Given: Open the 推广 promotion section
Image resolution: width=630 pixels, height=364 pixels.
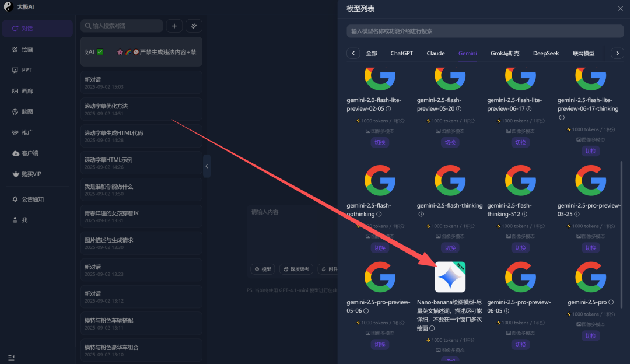Looking at the screenshot, I should click(x=37, y=132).
